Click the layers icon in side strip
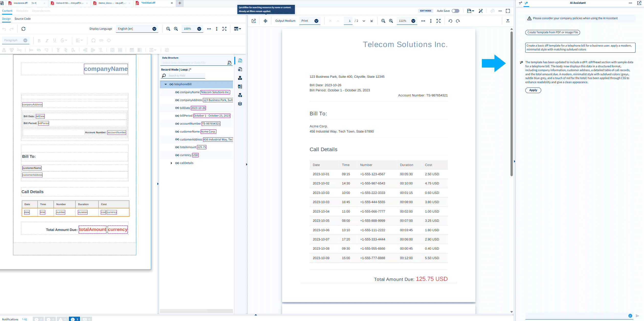 click(x=240, y=104)
